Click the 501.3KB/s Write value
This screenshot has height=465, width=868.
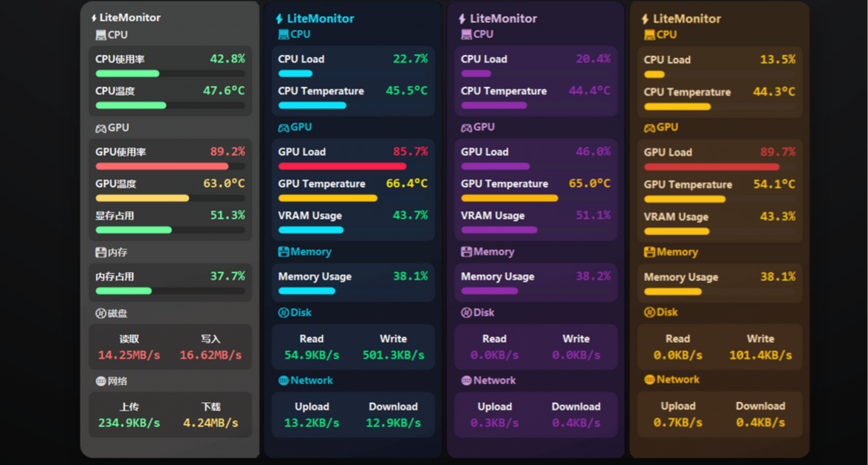(393, 355)
